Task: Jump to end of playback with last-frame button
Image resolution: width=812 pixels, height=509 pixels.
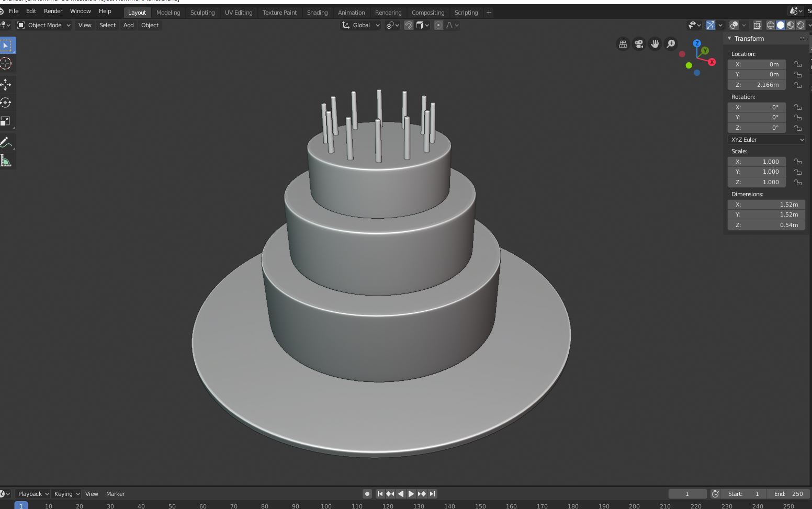Action: [432, 493]
